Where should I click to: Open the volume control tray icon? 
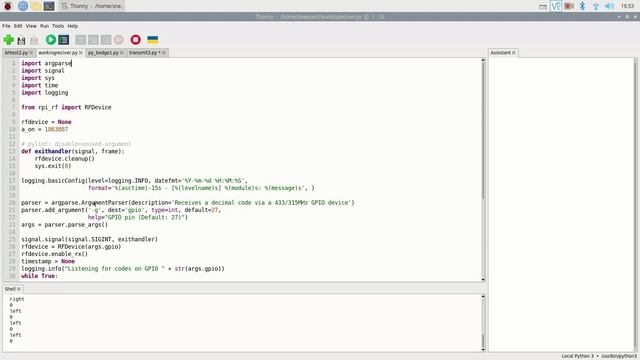[609, 6]
